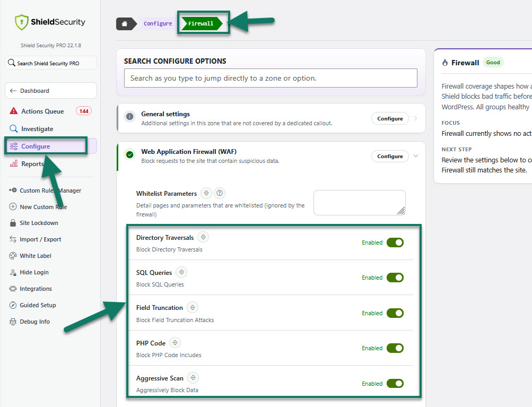Image resolution: width=532 pixels, height=407 pixels.
Task: Click the Web Application Firewall (WAF) heading
Action: coord(189,151)
